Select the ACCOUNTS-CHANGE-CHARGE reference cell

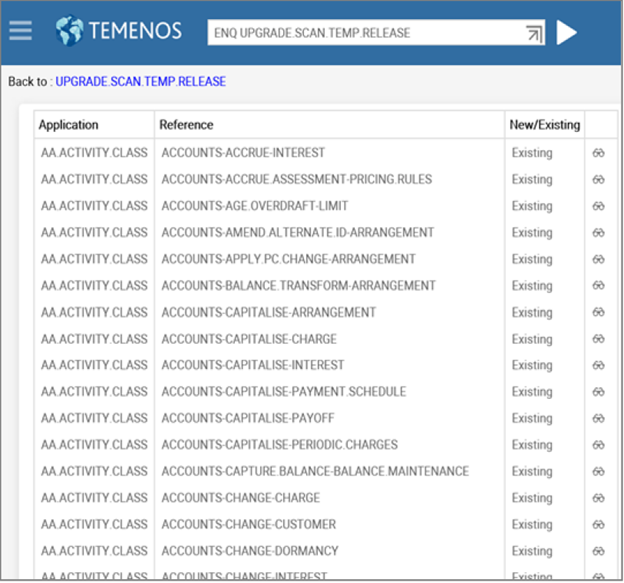point(241,498)
